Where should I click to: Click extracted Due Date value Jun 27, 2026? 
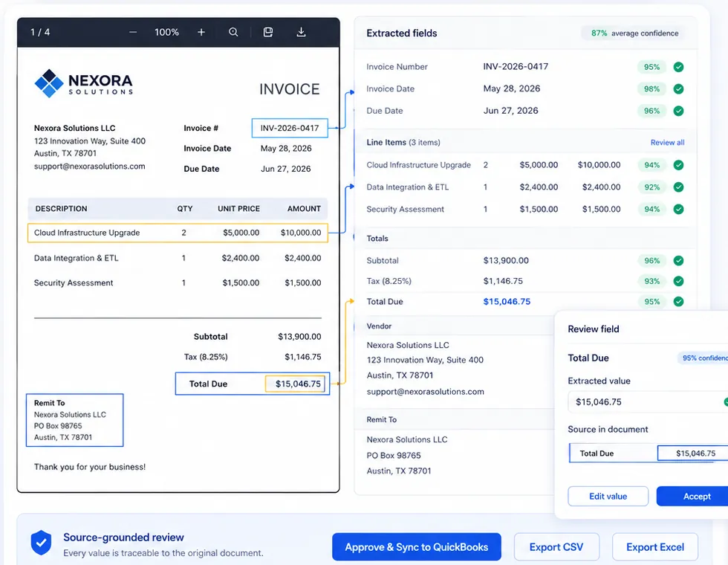(x=511, y=111)
